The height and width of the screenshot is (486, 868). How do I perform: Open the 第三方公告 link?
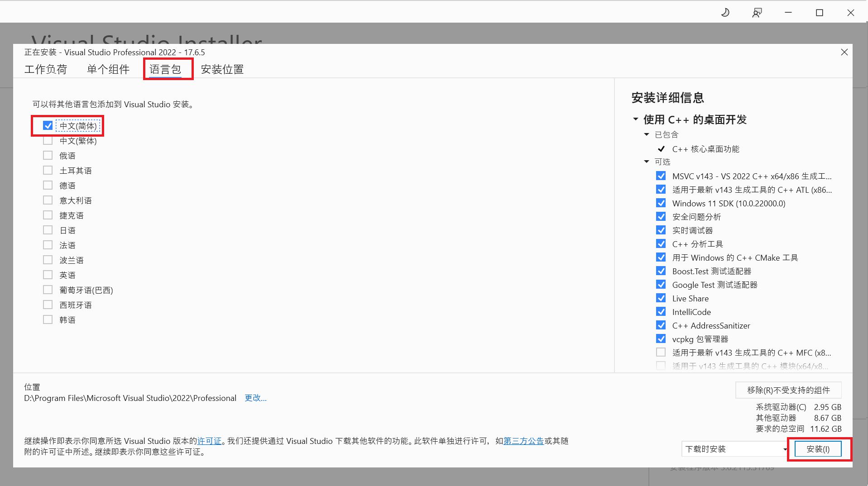[x=523, y=441]
